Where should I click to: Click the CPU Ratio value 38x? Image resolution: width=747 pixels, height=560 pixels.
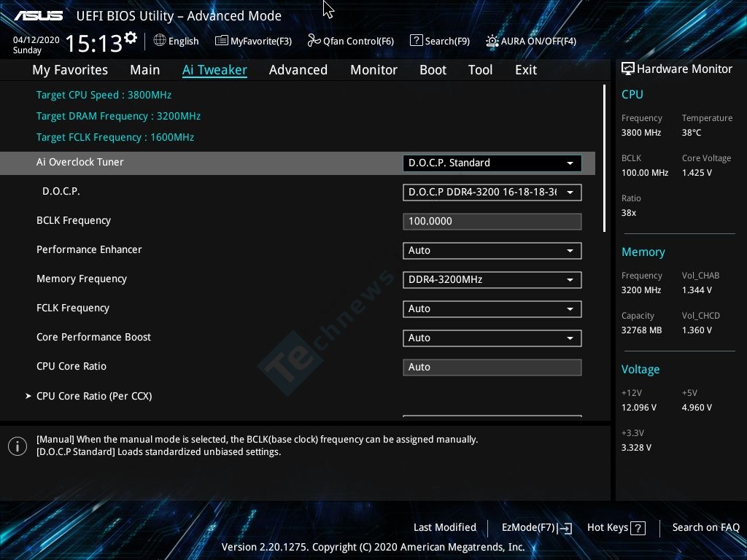pos(628,213)
